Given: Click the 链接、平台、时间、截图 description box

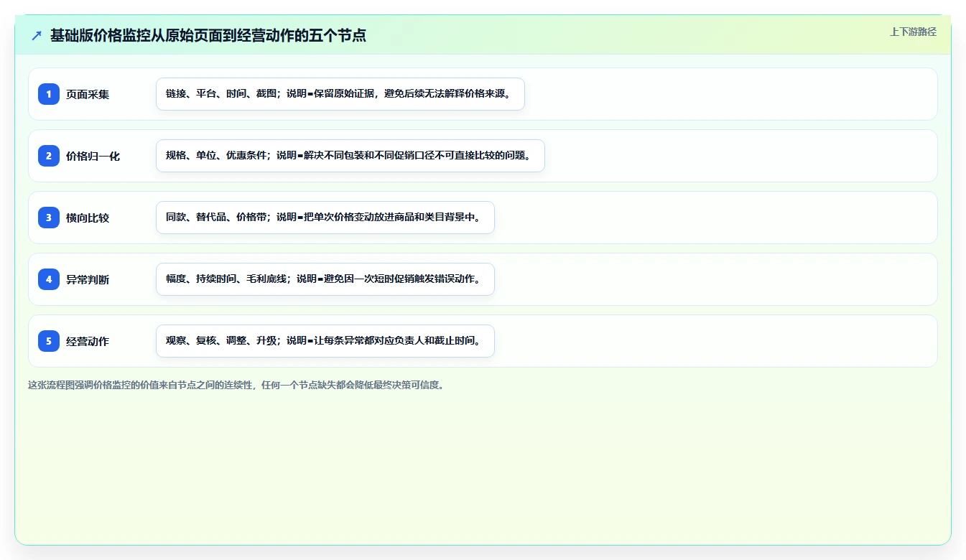Looking at the screenshot, I should click(x=340, y=94).
